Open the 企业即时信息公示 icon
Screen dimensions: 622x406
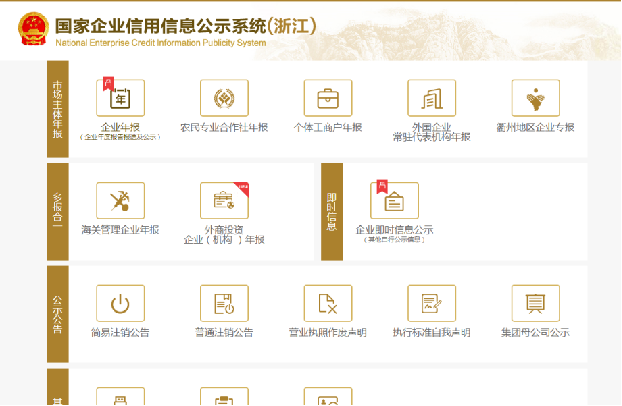394,201
